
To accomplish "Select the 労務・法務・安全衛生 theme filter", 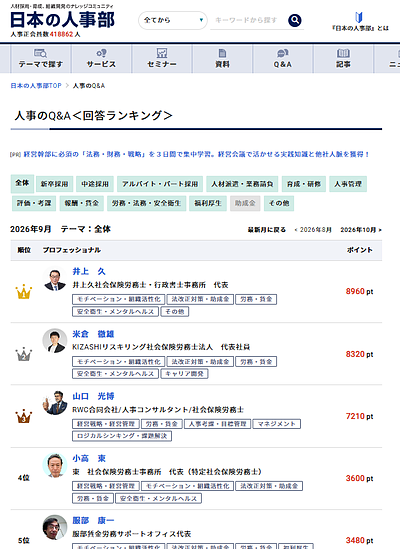I will click(x=146, y=203).
